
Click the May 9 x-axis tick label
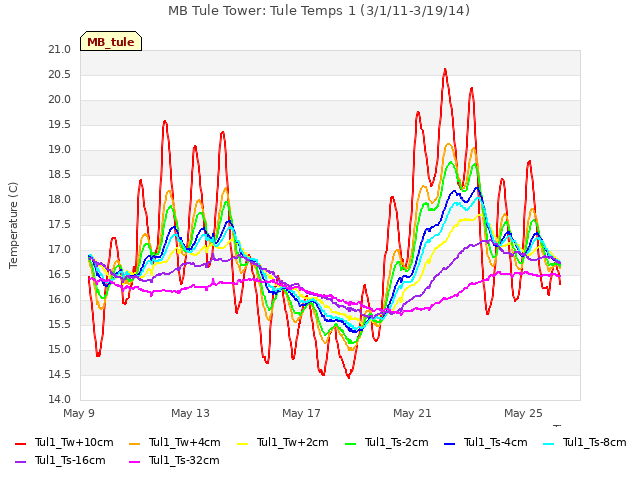[79, 413]
